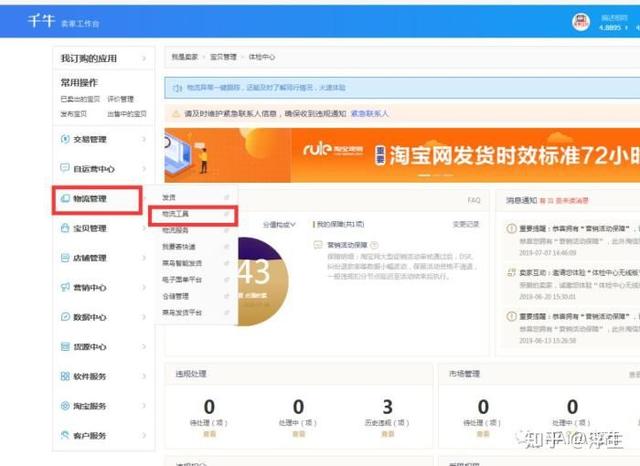Select 菜鸟智能发货 in the submenu
Screen dimensions: 640x466
[x=182, y=263]
